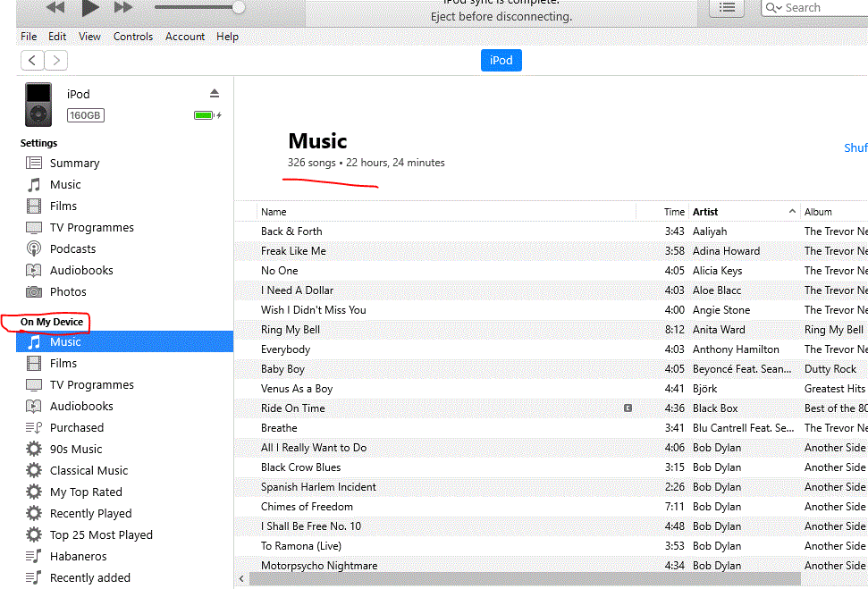The height and width of the screenshot is (589, 868).
Task: Open the Recently Played playlist
Action: click(91, 514)
